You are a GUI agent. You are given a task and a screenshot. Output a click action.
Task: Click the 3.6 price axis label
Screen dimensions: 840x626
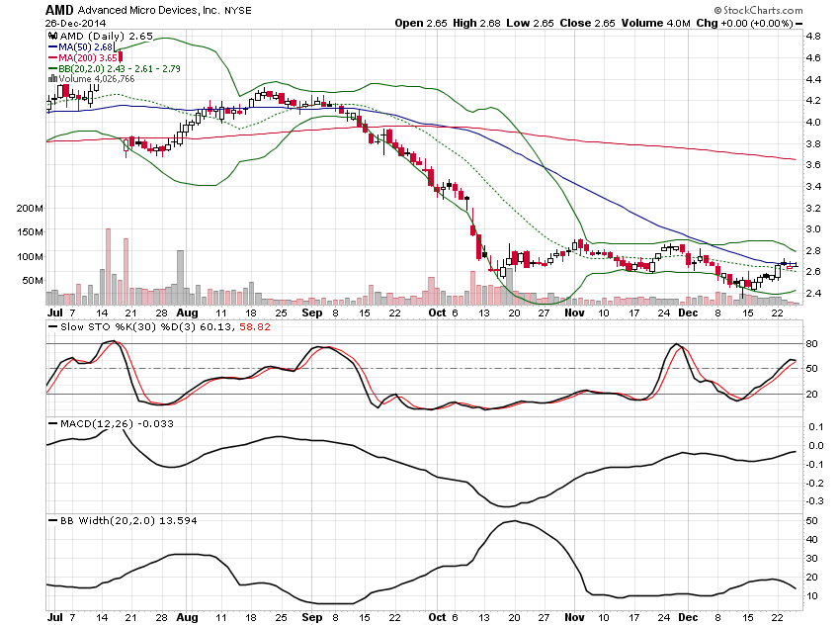(x=813, y=164)
